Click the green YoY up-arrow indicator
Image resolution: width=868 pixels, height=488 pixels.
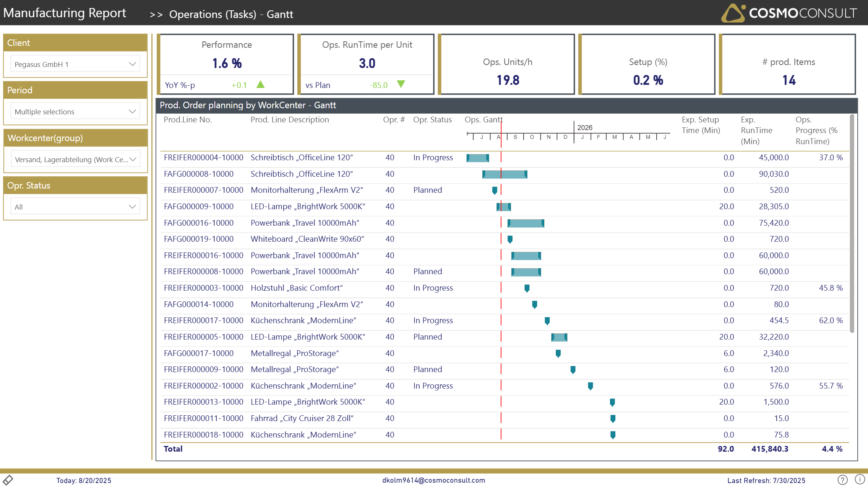[x=261, y=85]
